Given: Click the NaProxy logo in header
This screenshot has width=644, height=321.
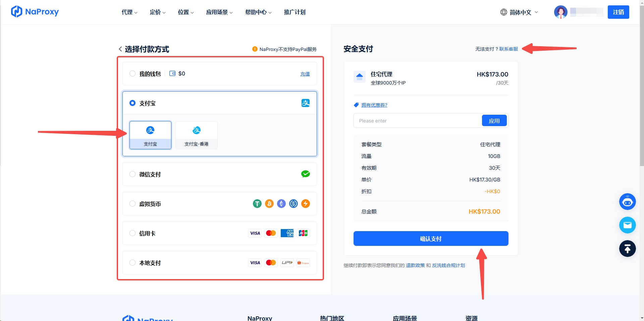Looking at the screenshot, I should click(x=35, y=12).
